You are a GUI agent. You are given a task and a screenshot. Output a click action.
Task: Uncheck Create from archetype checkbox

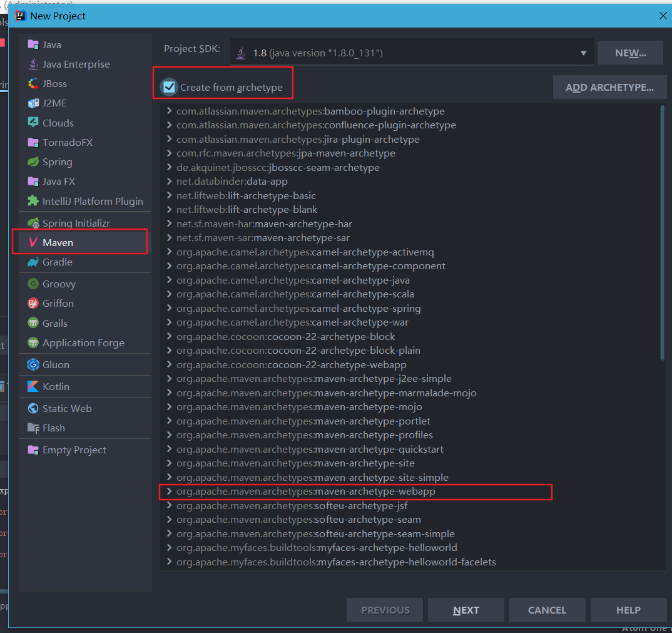pyautogui.click(x=170, y=87)
